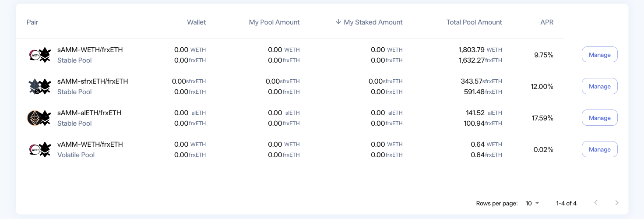
Task: Sort by the APR column header
Action: (x=547, y=22)
